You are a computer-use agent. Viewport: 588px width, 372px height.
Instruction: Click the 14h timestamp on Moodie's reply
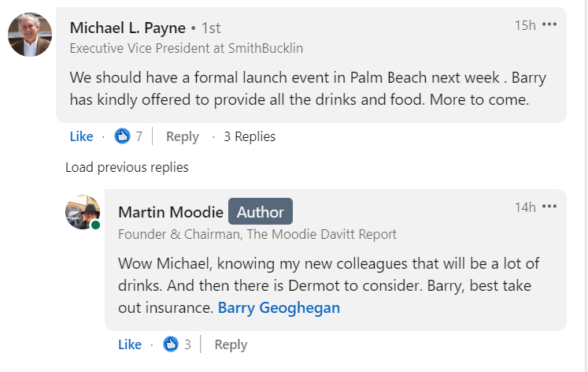pyautogui.click(x=525, y=207)
